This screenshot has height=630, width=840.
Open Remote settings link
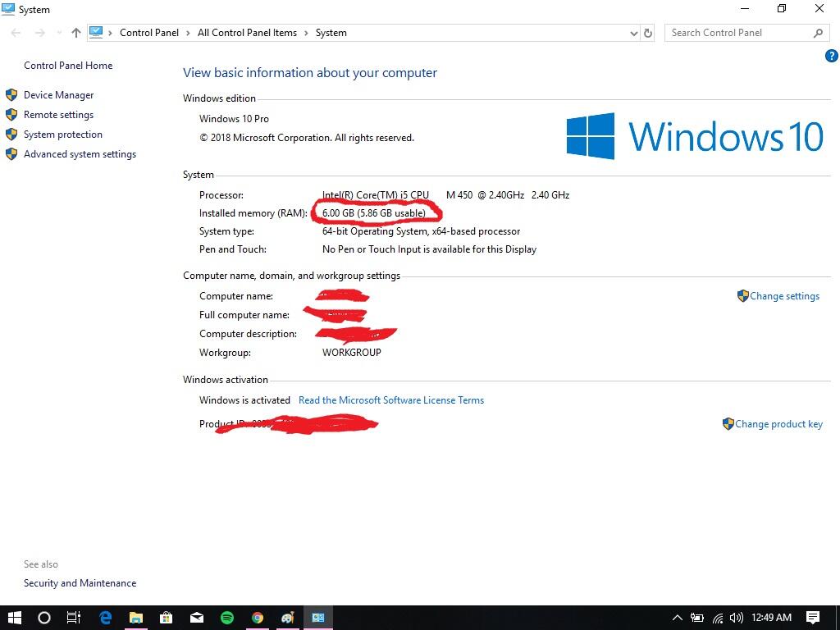coord(58,115)
